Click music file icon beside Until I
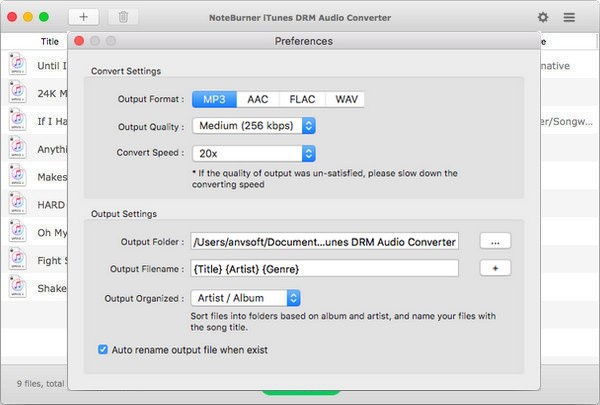Screen dimensions: 600x405 pos(18,64)
